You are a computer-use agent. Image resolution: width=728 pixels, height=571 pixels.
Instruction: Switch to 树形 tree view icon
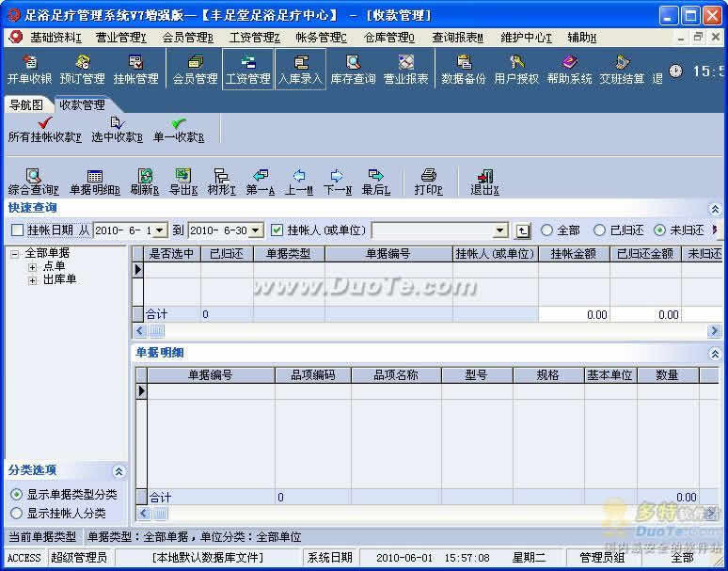[x=221, y=182]
